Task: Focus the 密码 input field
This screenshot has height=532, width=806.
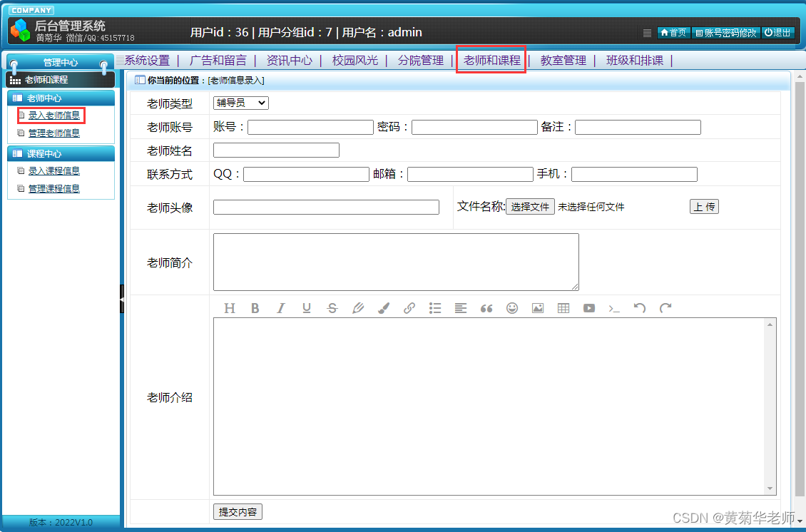Action: tap(474, 127)
